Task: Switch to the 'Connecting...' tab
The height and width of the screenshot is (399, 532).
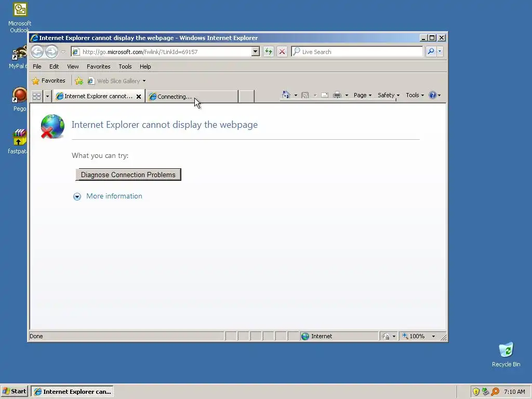Action: [192, 97]
